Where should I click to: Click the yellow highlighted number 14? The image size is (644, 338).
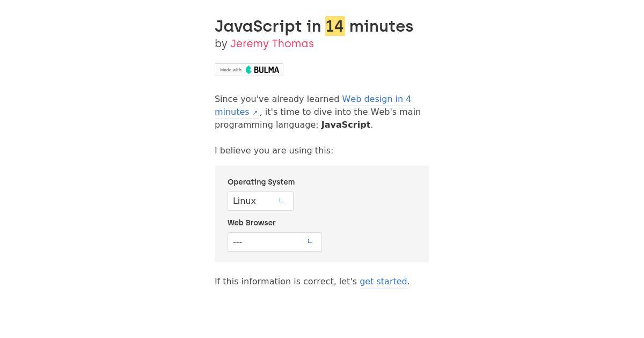point(335,26)
